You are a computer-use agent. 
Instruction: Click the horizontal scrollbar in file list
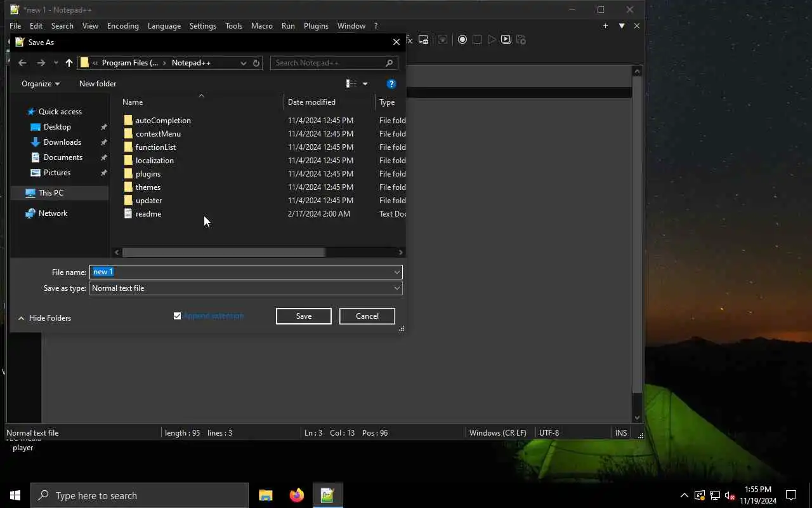[223, 253]
